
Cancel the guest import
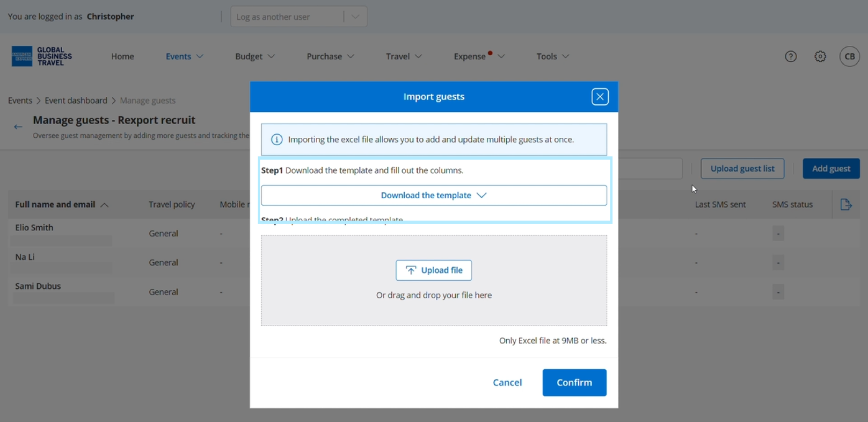(x=507, y=383)
